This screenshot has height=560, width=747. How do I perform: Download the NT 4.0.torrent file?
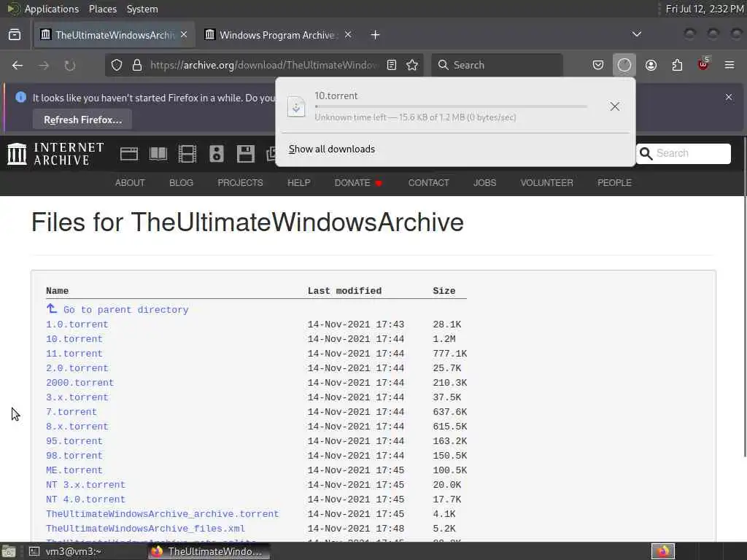coord(85,499)
